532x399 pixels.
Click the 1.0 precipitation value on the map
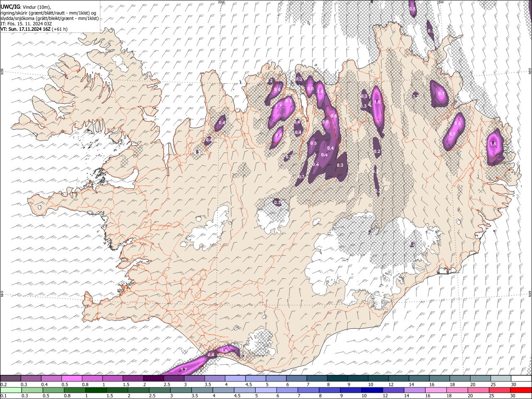320,92
